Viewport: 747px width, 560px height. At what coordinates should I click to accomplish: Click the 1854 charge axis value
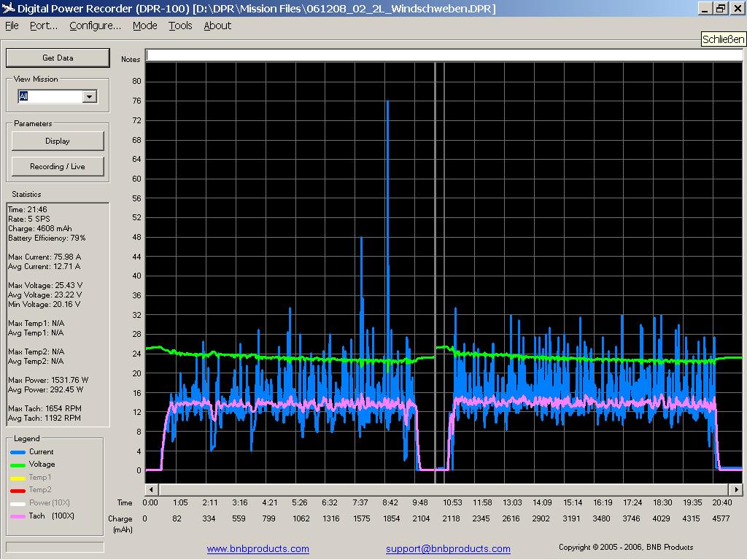pos(392,518)
